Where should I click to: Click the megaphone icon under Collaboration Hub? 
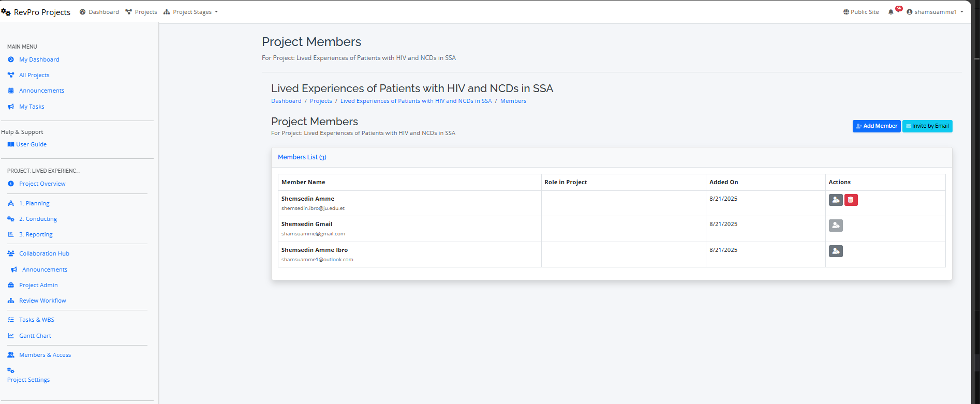14,270
